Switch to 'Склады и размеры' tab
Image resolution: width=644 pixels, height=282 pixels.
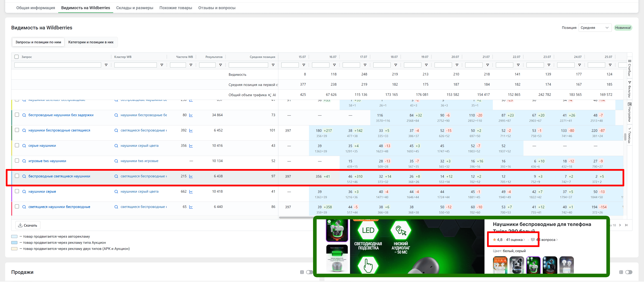134,8
